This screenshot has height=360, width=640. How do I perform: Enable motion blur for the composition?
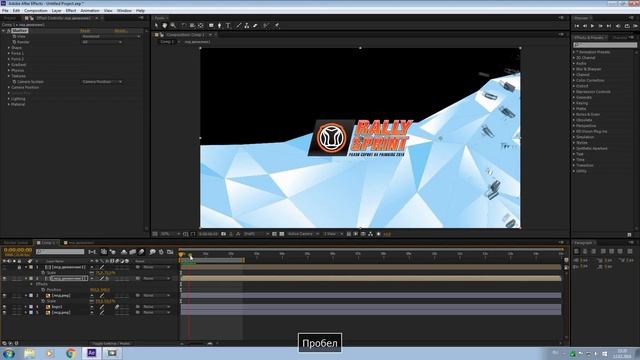pyautogui.click(x=141, y=252)
